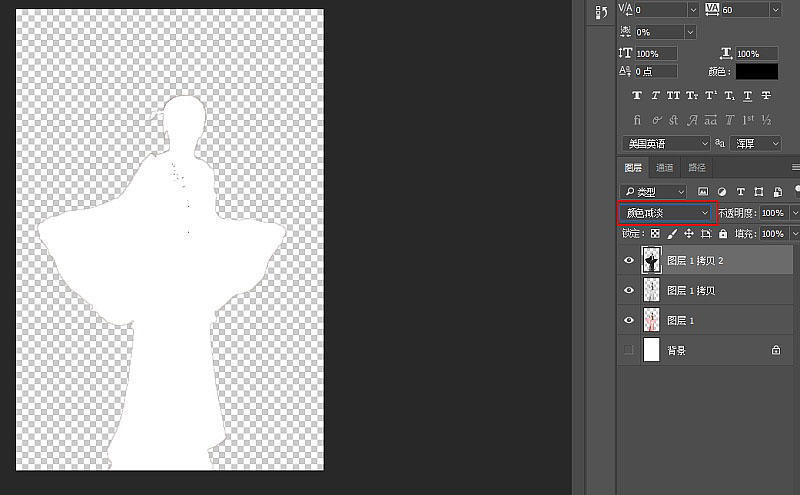Image resolution: width=800 pixels, height=495 pixels.
Task: Open the text 颜色 black color swatch
Action: point(757,71)
